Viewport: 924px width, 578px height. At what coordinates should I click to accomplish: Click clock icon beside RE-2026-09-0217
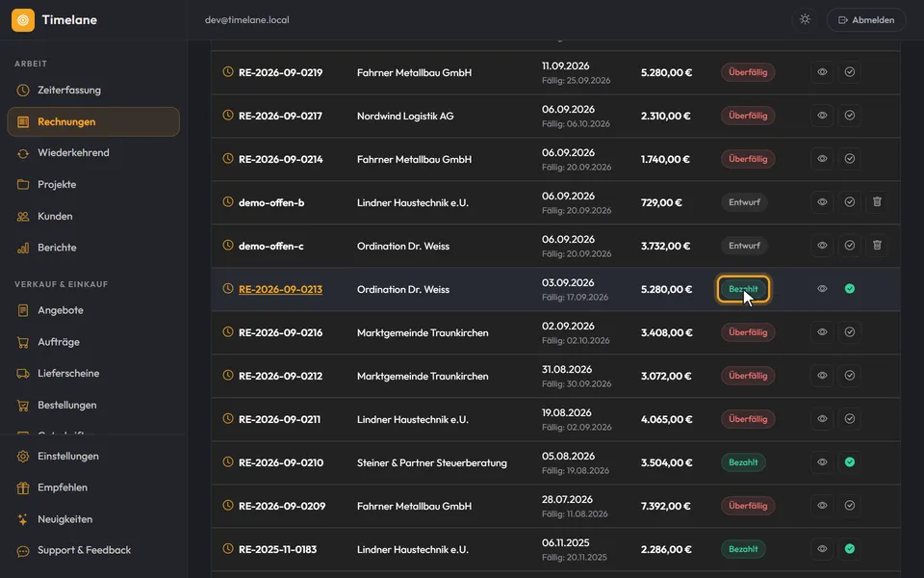tap(228, 115)
